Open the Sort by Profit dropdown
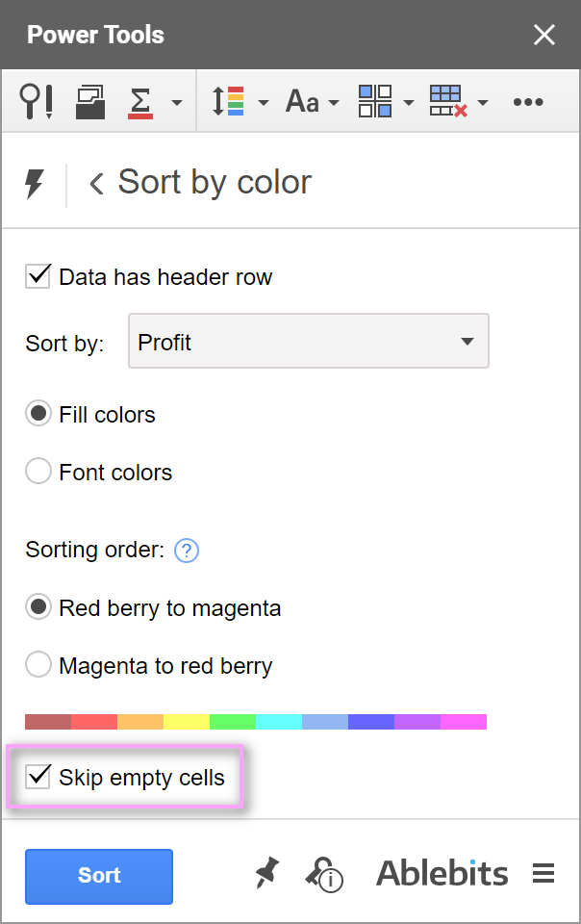Viewport: 581px width, 924px height. [309, 341]
